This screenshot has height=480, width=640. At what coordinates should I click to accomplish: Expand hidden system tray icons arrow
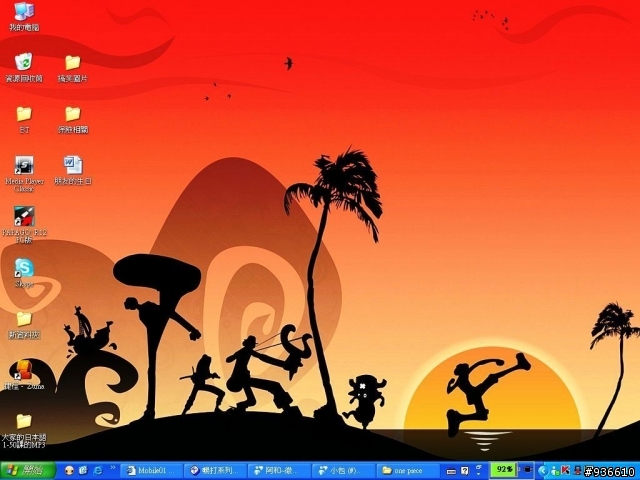click(x=542, y=471)
